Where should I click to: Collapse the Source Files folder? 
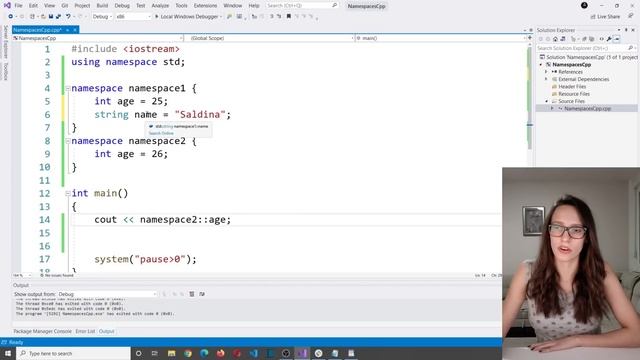pos(546,101)
